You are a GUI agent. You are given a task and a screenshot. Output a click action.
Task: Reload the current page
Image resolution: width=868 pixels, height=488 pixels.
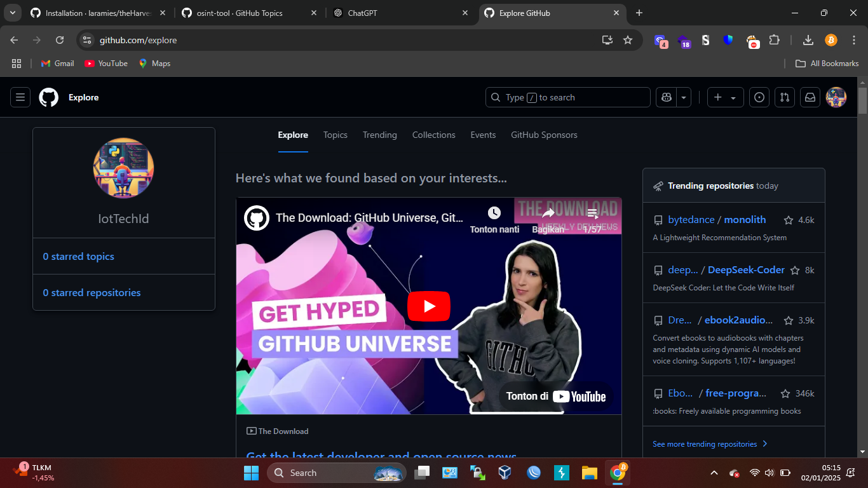(60, 40)
